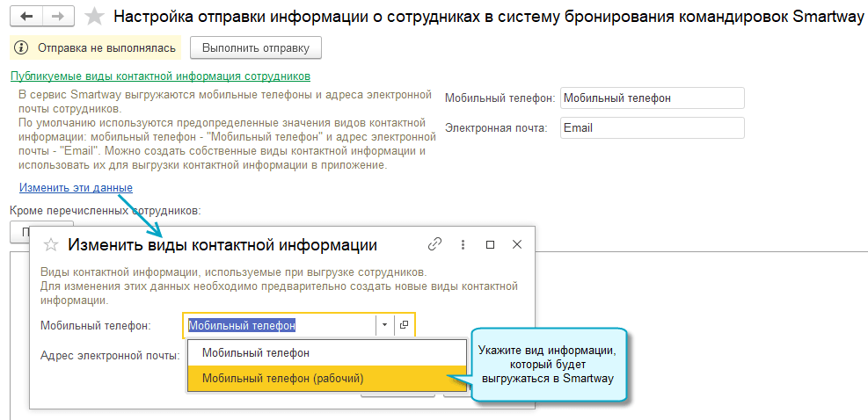Maximize the contact information dialog
868x420 pixels.
click(490, 244)
